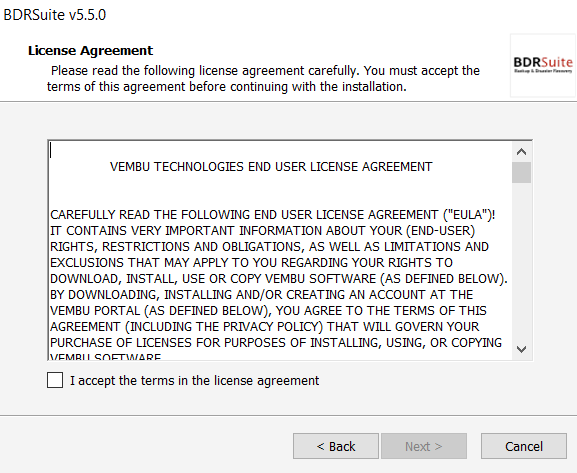Click the 'I accept the terms' label text

[195, 381]
